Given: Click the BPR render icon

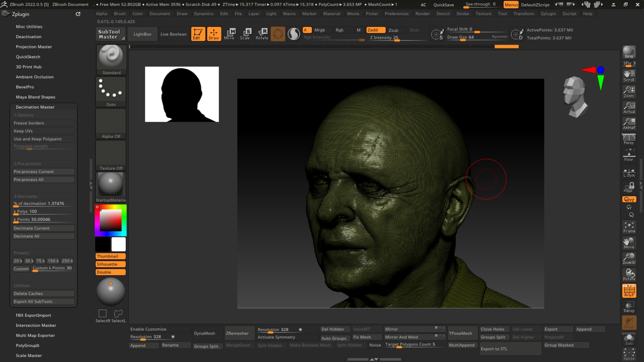Looking at the screenshot, I should 629,52.
